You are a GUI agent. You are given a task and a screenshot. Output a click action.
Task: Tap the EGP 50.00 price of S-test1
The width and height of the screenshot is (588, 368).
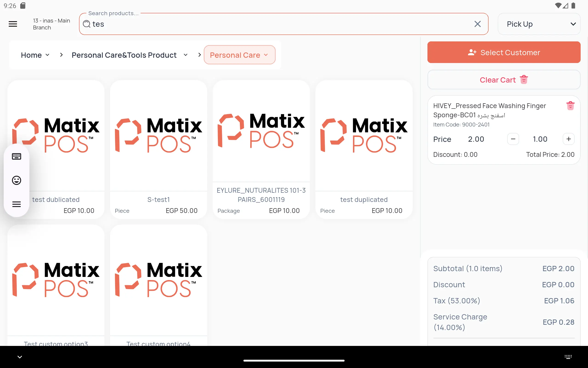pyautogui.click(x=181, y=210)
